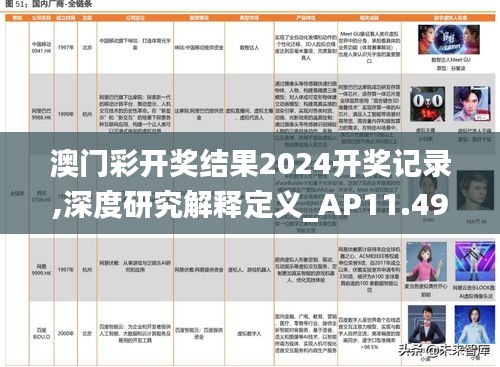Select the 中国移动 0941.HK company cell
Viewport: 500px width, 367px height.
click(42, 47)
